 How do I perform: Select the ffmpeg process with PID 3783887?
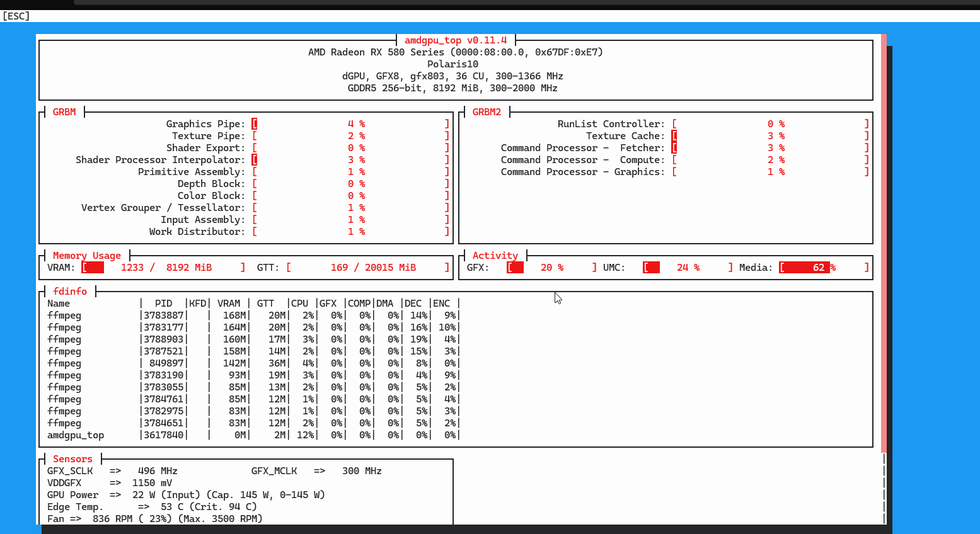click(253, 315)
